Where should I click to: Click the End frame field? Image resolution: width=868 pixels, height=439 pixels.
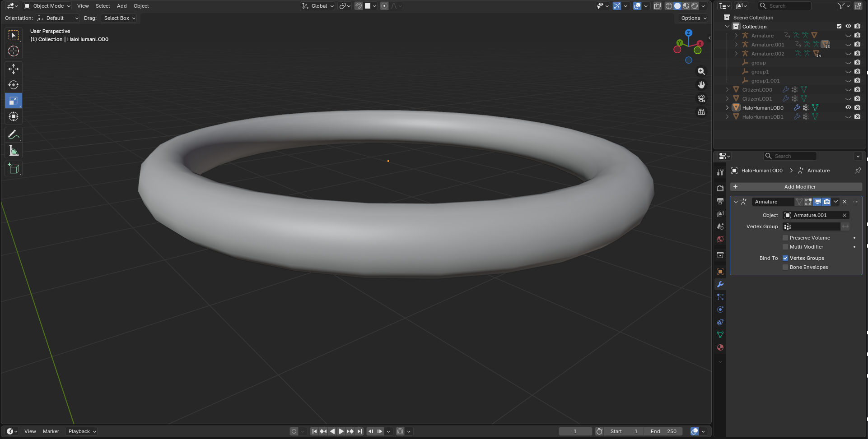(x=663, y=431)
